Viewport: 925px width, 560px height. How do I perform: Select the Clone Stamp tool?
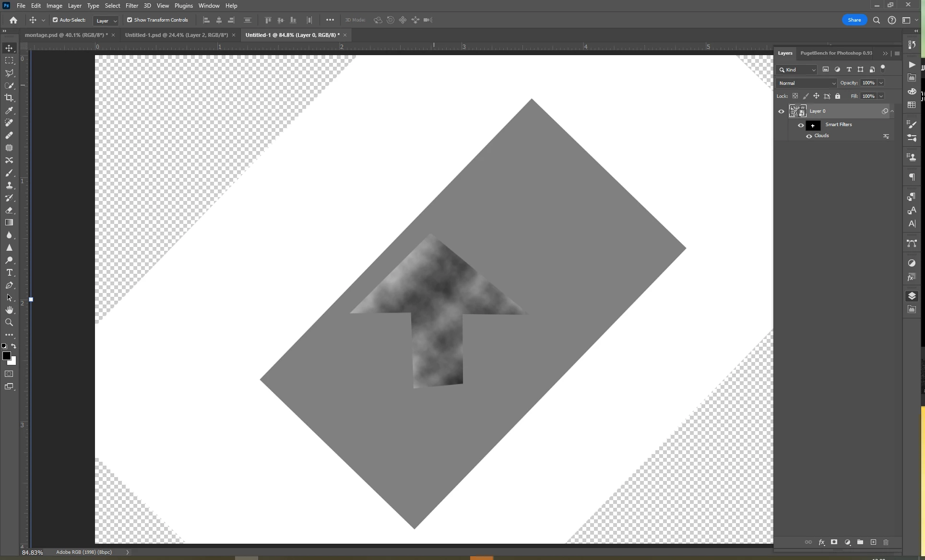[9, 185]
